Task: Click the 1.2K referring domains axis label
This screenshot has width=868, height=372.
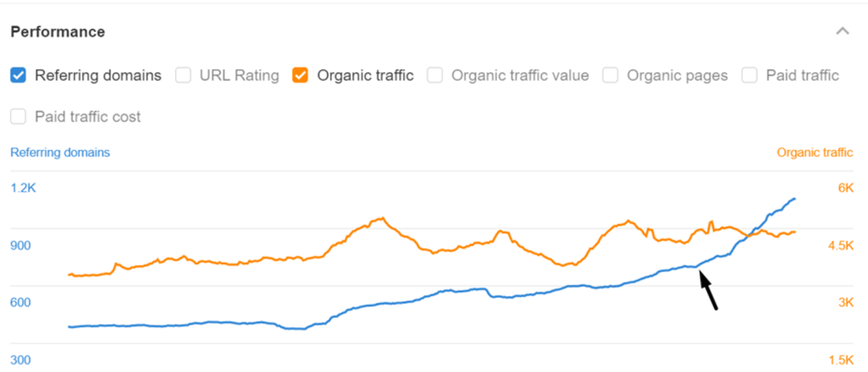Action: [x=24, y=188]
